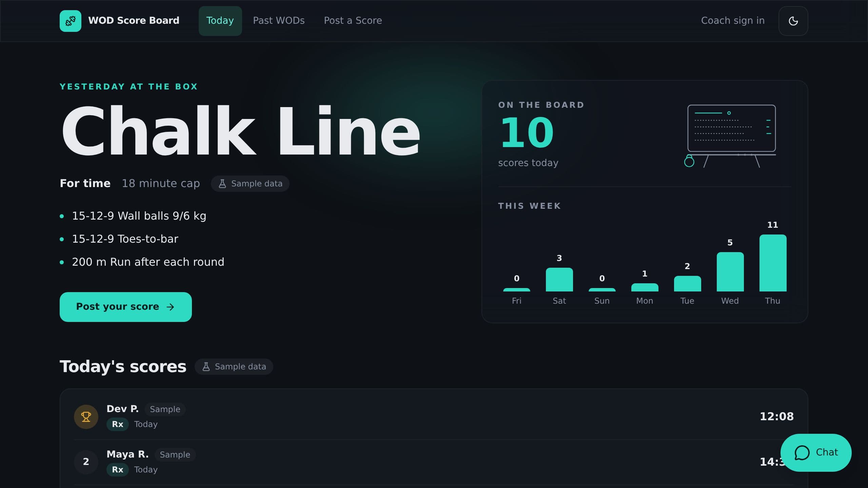The image size is (868, 488).
Task: Open the Chat widget button
Action: (x=816, y=453)
